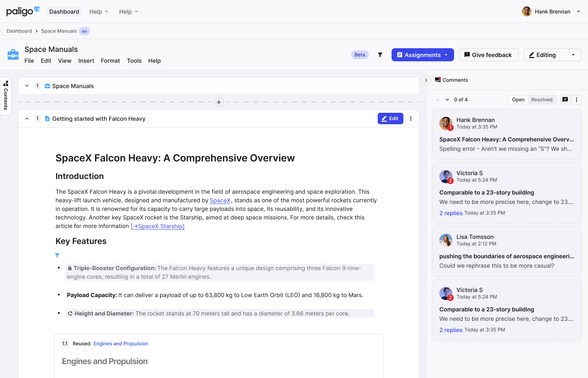Expand 2 replies on last Victoria S comment
Image resolution: width=588 pixels, height=378 pixels.
(451, 330)
